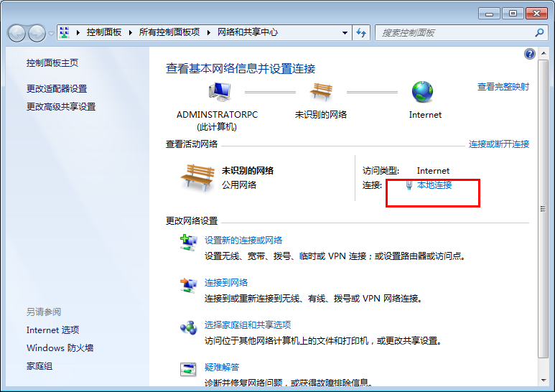Click the back navigation arrow button

click(17, 33)
